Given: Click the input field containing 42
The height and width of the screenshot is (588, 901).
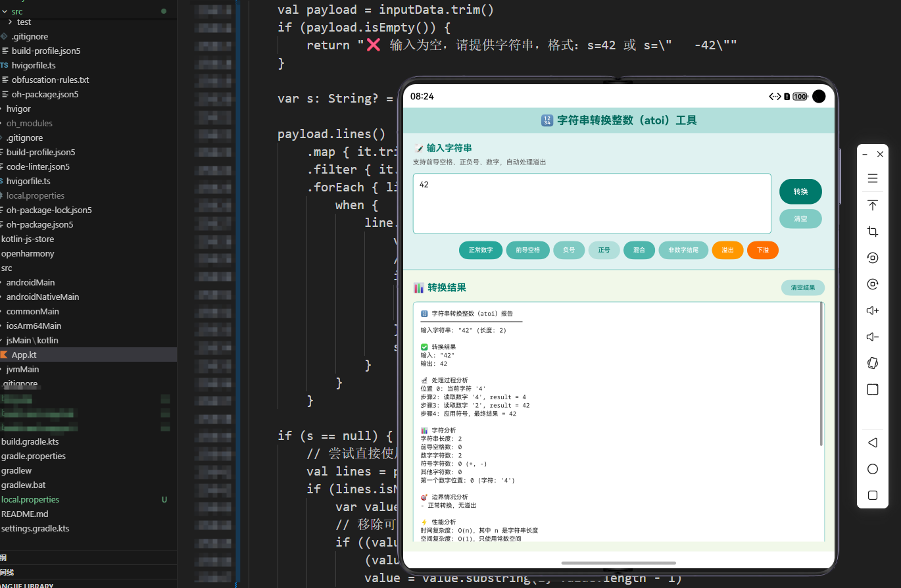Looking at the screenshot, I should coord(591,203).
